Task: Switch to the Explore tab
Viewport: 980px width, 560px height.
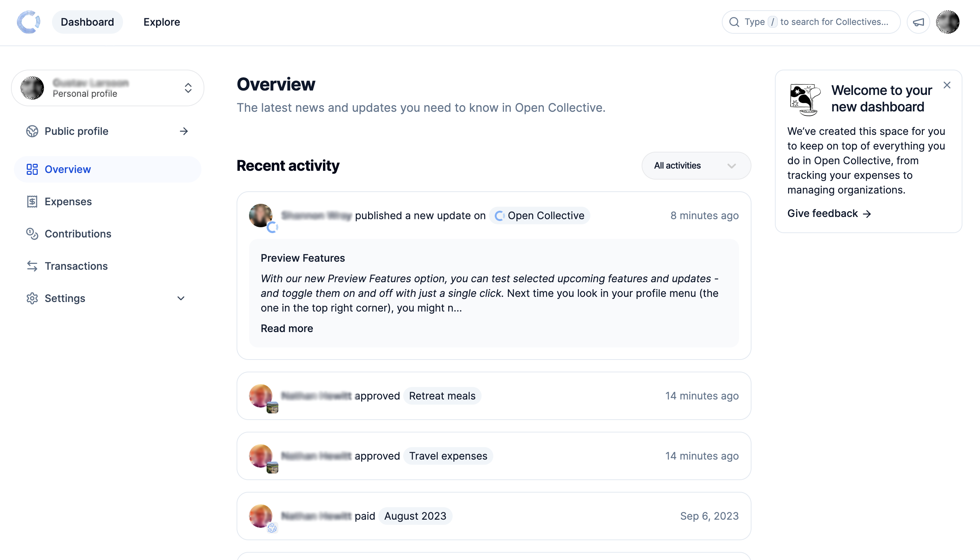Action: point(162,22)
